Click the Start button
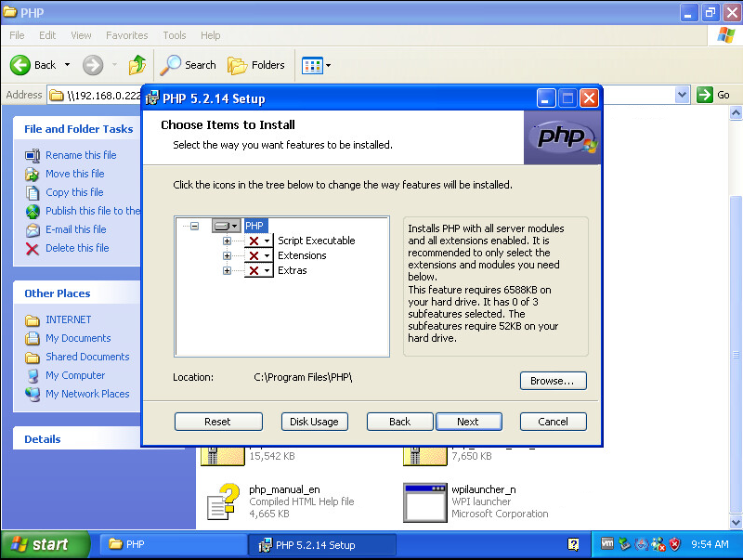This screenshot has width=743, height=560. [x=45, y=545]
